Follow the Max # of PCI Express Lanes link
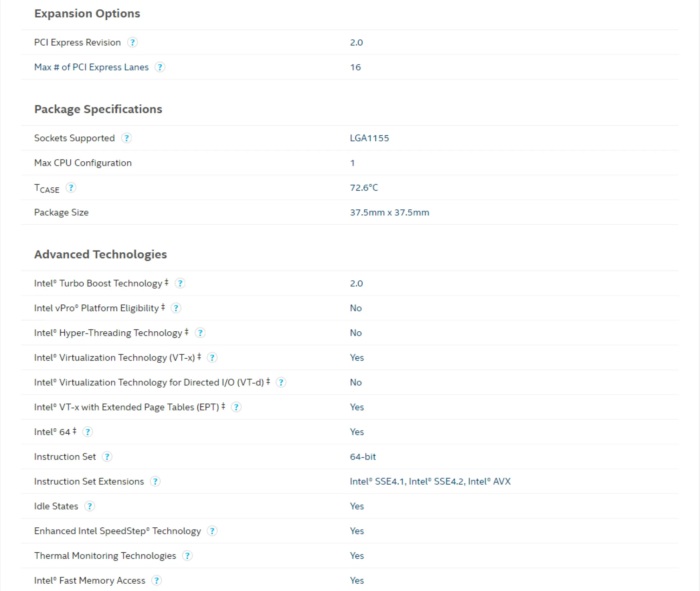The height and width of the screenshot is (591, 700). coord(91,67)
